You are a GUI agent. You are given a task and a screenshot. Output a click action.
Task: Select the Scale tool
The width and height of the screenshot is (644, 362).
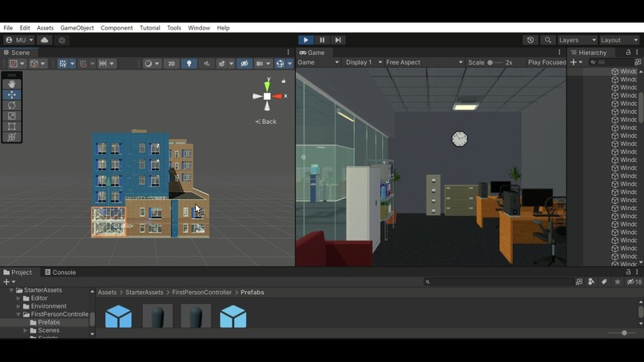tap(11, 116)
